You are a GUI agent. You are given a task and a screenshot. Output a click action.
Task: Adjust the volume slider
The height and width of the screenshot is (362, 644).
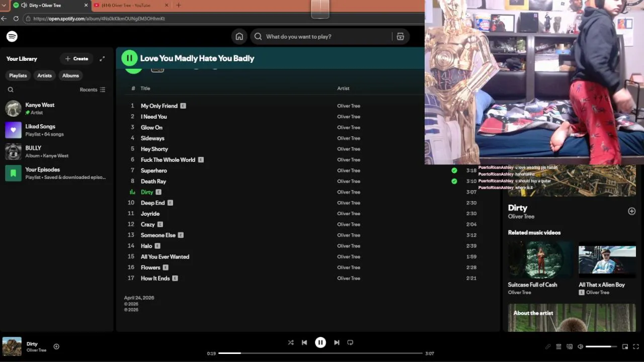(601, 346)
